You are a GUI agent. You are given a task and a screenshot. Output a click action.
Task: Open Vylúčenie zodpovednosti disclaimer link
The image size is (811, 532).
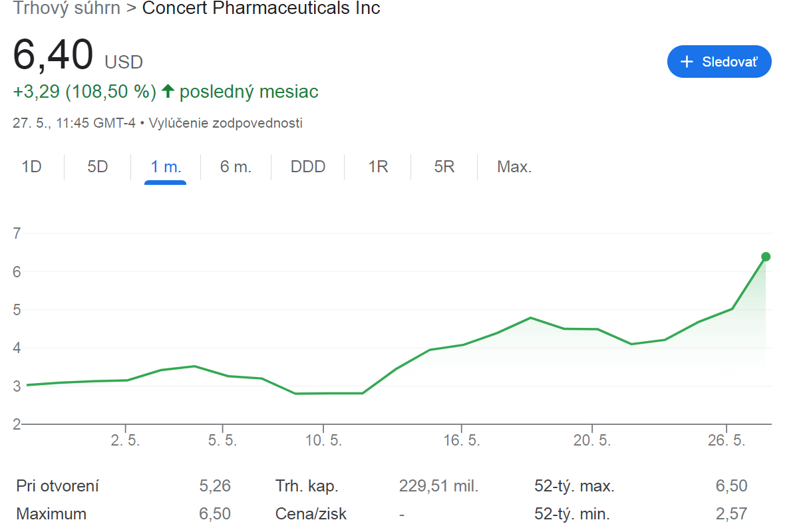coord(226,123)
